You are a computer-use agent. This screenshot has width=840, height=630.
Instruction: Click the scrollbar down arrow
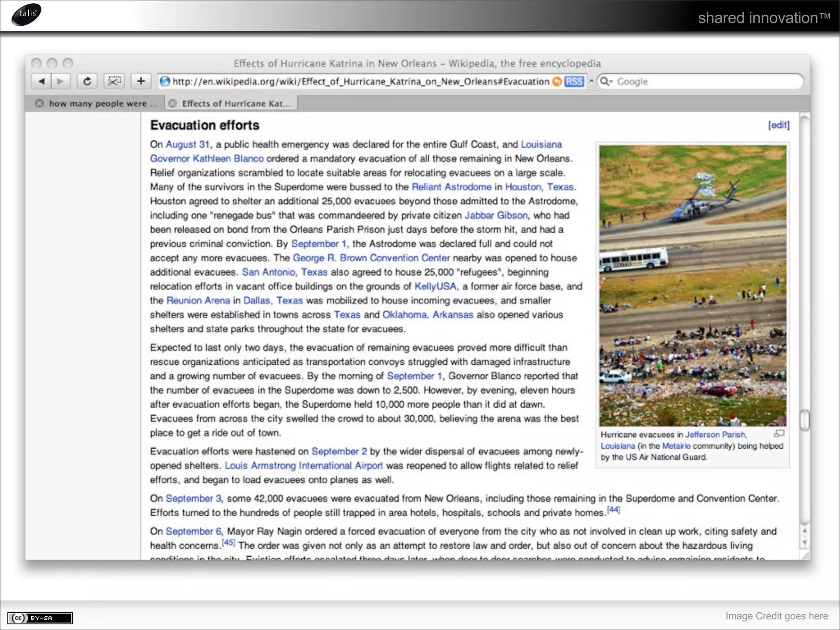(x=805, y=542)
